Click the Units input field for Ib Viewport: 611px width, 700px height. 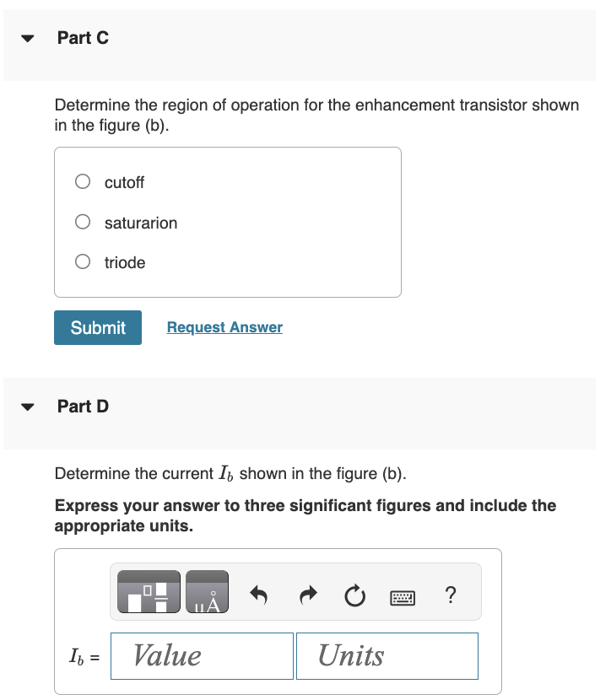click(x=387, y=655)
